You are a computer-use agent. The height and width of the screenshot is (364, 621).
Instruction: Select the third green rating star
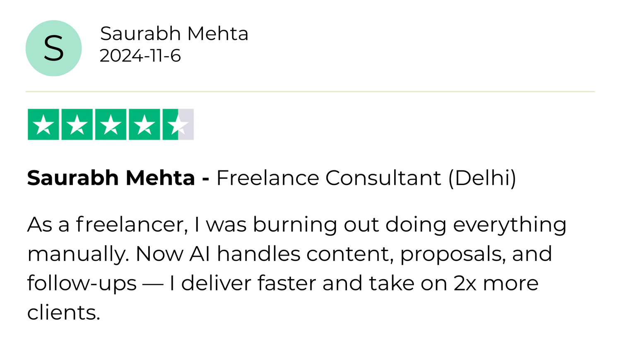(x=111, y=125)
